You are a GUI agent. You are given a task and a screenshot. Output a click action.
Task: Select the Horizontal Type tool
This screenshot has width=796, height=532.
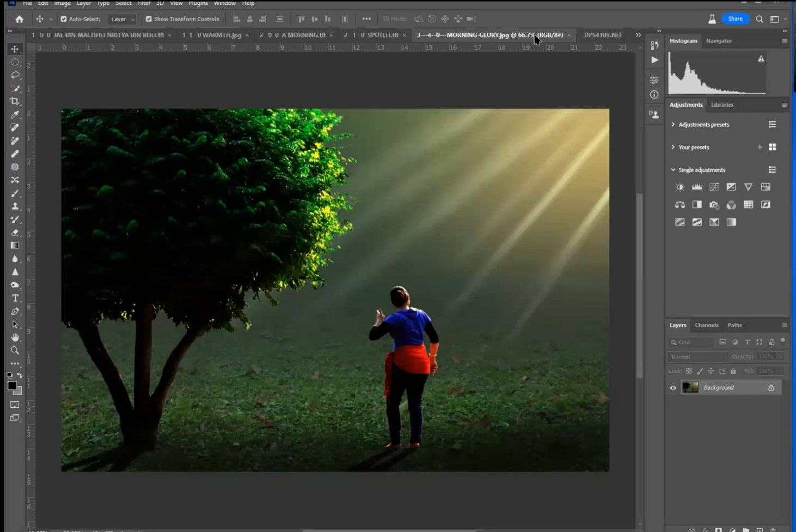click(x=15, y=298)
